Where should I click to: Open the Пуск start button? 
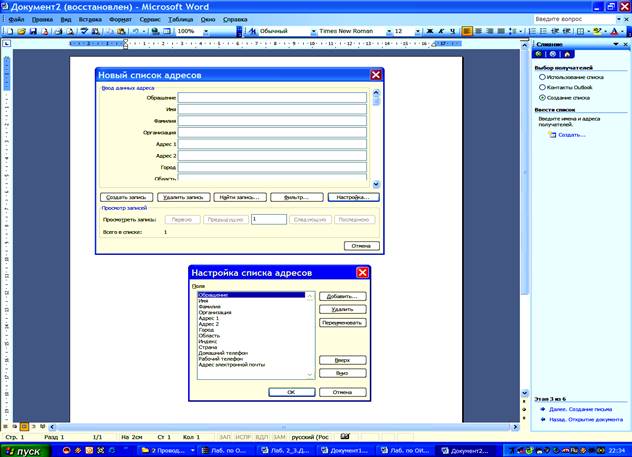(x=25, y=451)
